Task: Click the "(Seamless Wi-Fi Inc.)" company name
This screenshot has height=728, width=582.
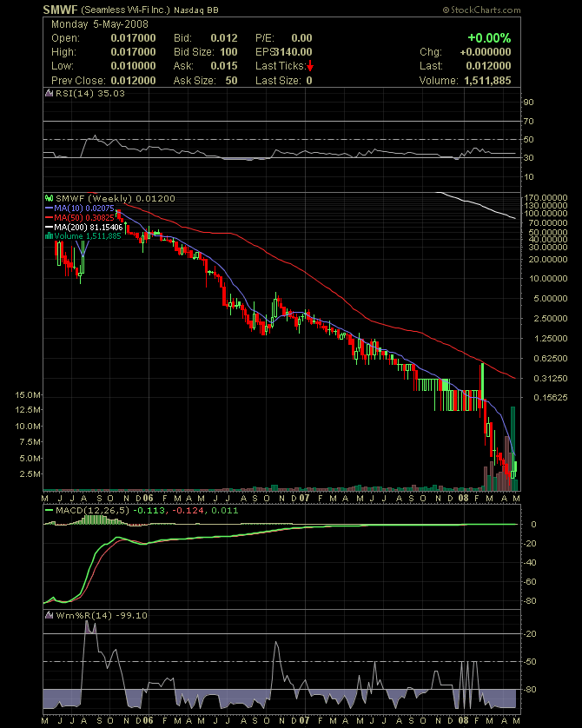Action: click(126, 10)
